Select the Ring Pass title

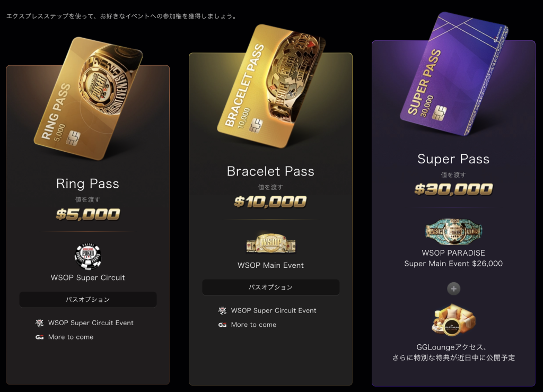87,184
